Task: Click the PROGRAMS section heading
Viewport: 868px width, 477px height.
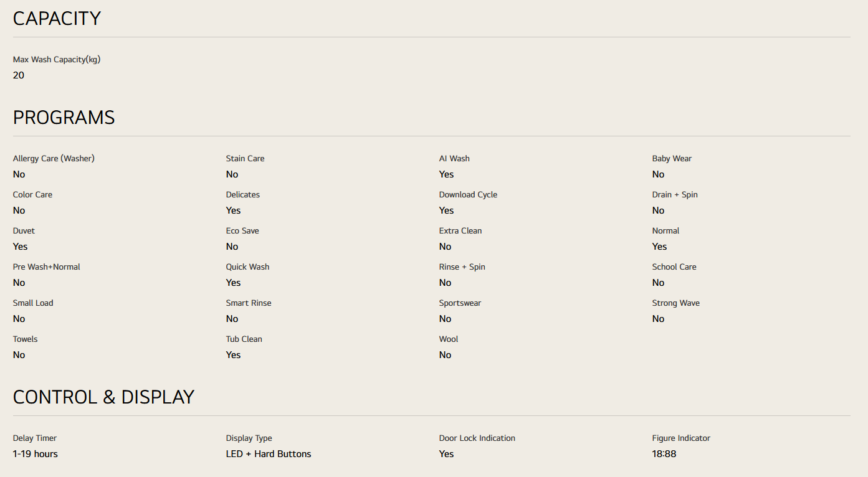Action: pos(64,118)
